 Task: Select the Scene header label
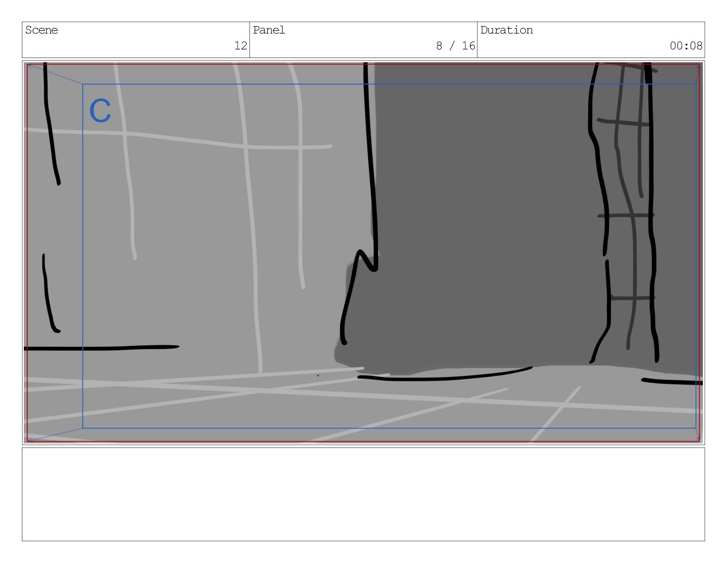click(41, 30)
